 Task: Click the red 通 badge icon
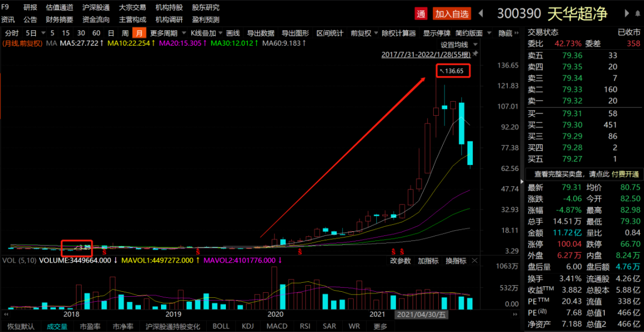(x=421, y=13)
